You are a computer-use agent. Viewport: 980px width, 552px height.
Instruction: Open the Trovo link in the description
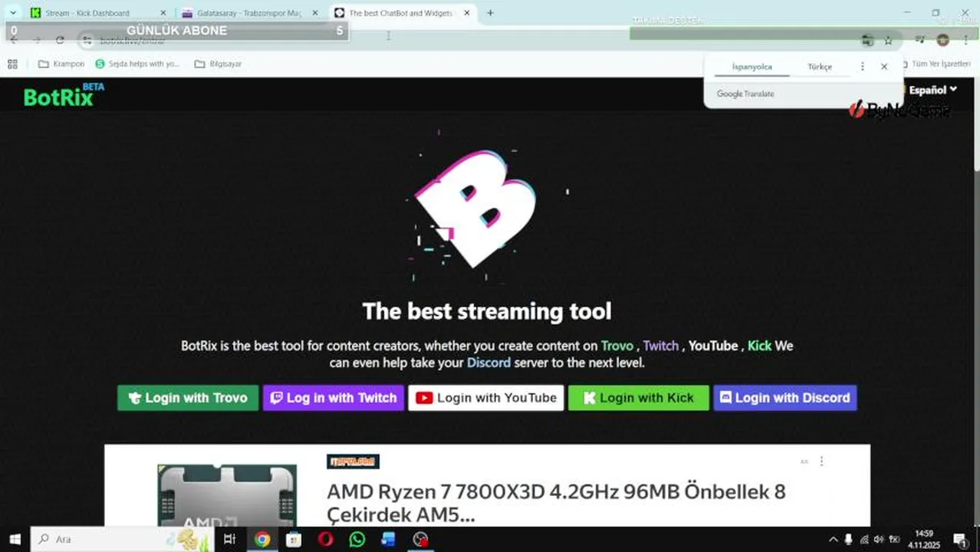coord(617,346)
